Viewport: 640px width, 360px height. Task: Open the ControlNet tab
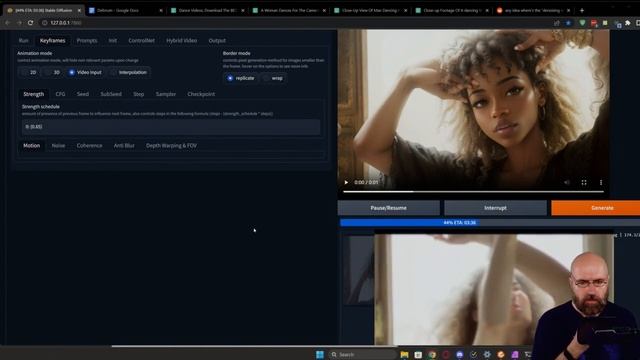[141, 40]
